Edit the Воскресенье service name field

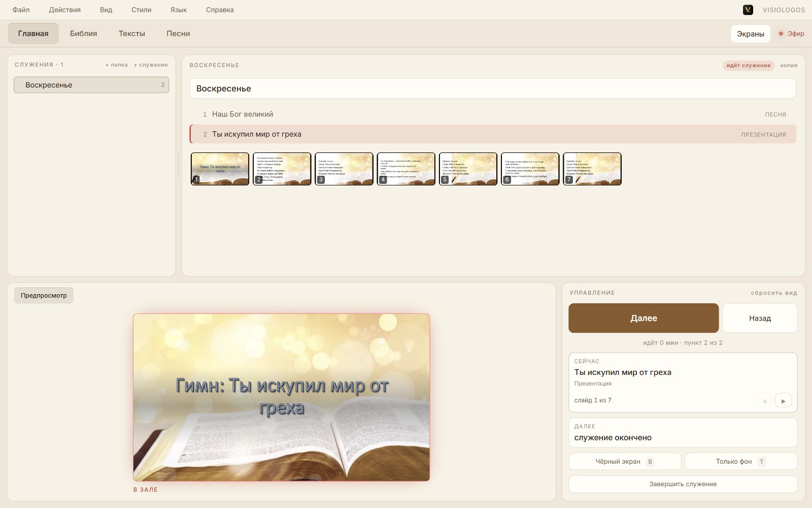click(493, 88)
